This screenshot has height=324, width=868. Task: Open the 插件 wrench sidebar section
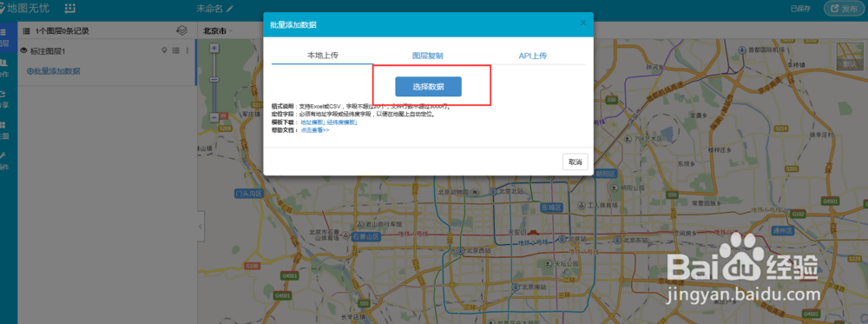point(3,161)
